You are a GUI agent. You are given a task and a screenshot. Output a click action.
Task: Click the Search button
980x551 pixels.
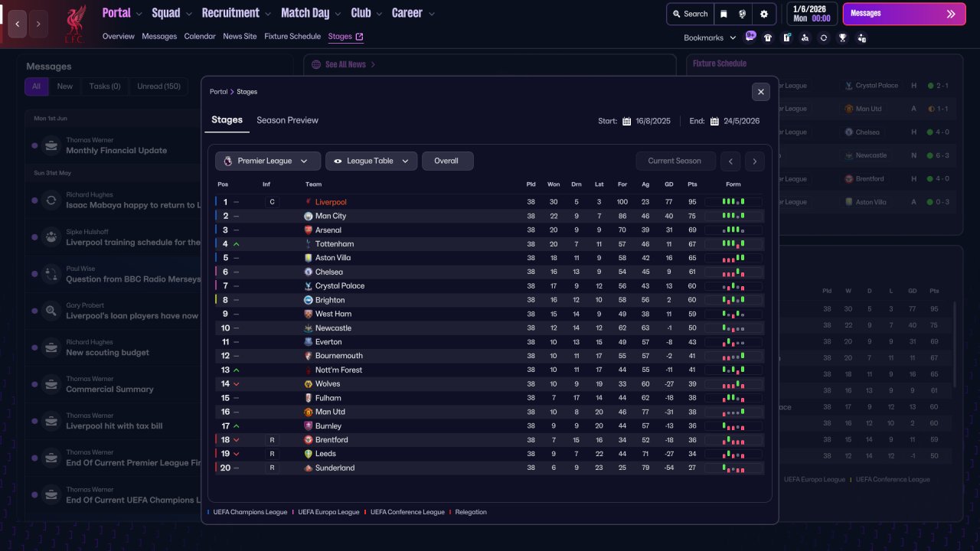coord(690,14)
